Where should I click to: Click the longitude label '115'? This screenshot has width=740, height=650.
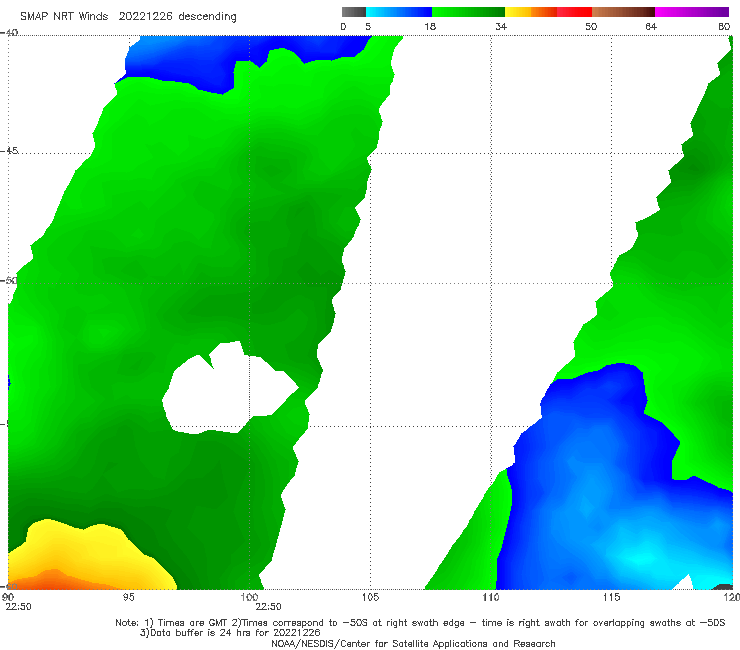coord(612,597)
